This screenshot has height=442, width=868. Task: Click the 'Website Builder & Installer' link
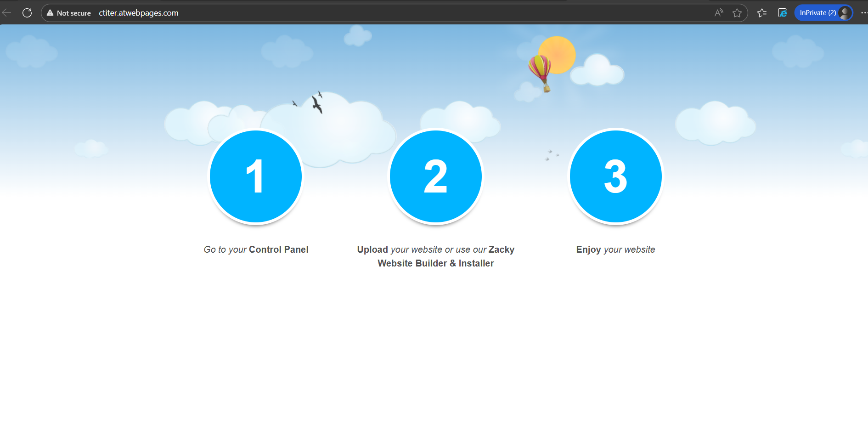click(x=436, y=263)
